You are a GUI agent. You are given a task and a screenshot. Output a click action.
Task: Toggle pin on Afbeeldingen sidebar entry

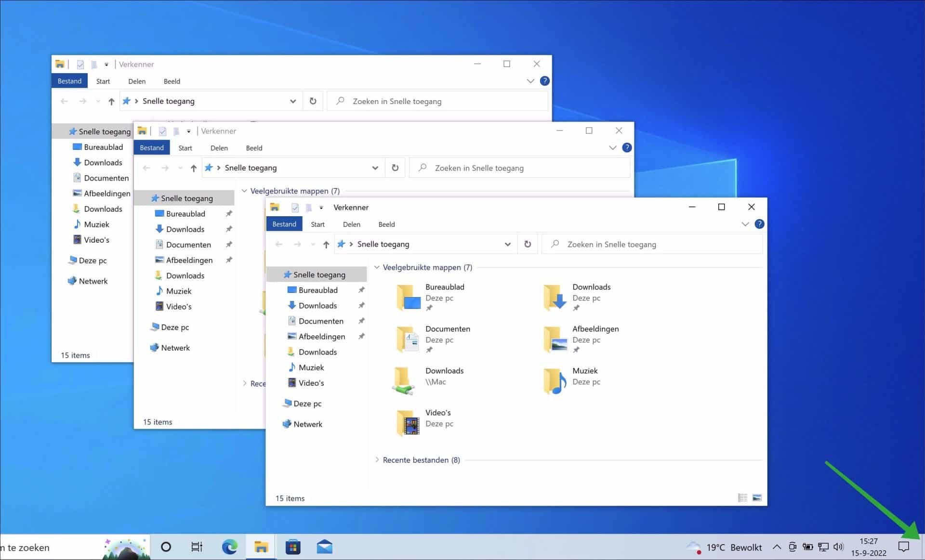tap(361, 336)
